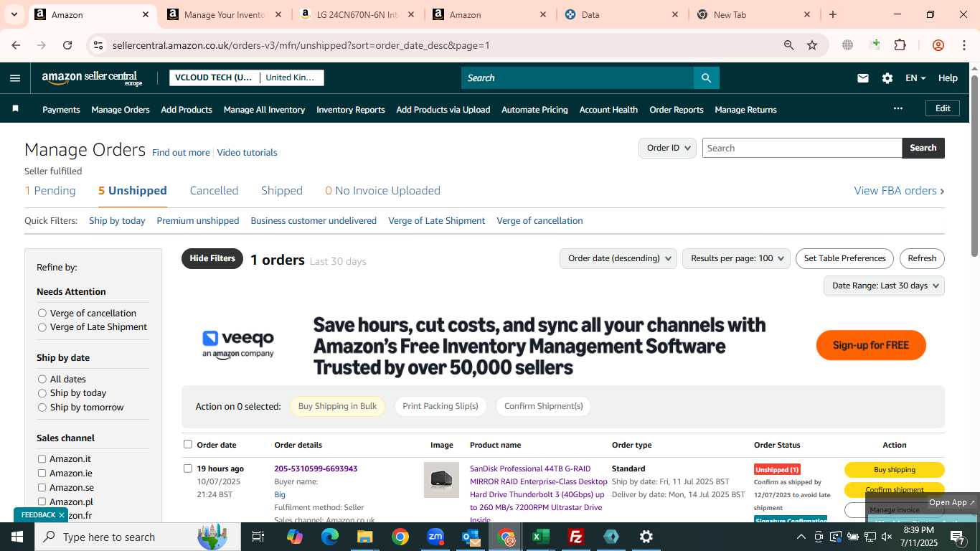
Task: Open Chrome three-dot menu
Action: click(963, 45)
